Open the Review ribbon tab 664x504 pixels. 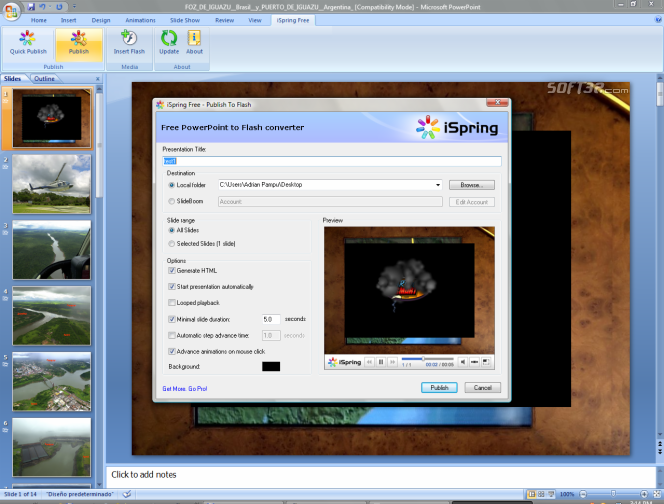pyautogui.click(x=224, y=20)
